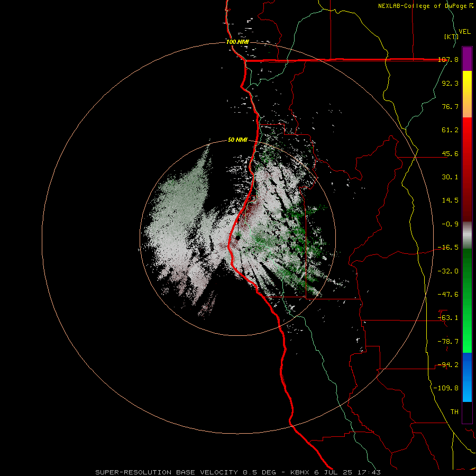This screenshot has width=476, height=476.
Task: Pick the gray near-zero segment of velocity scale
Action: click(467, 235)
